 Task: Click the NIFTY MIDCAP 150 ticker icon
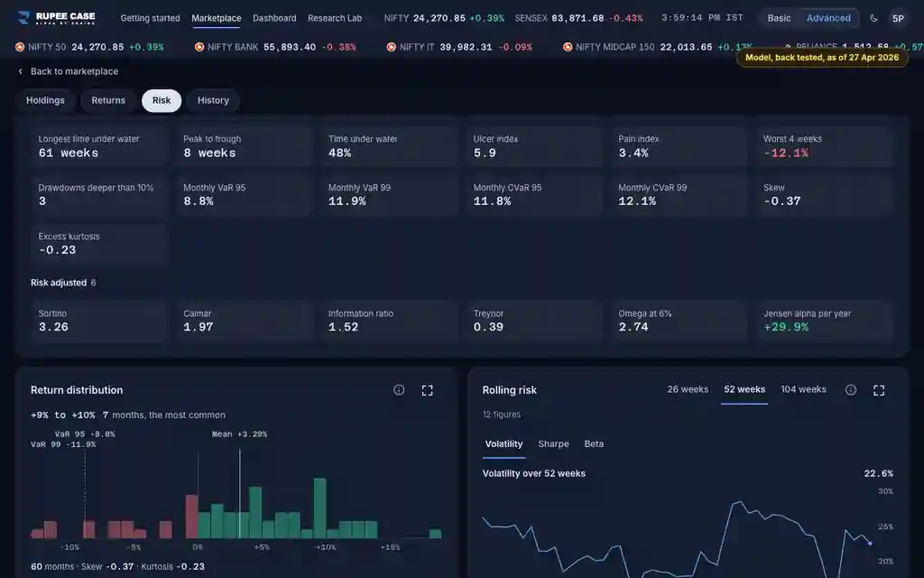(x=568, y=47)
